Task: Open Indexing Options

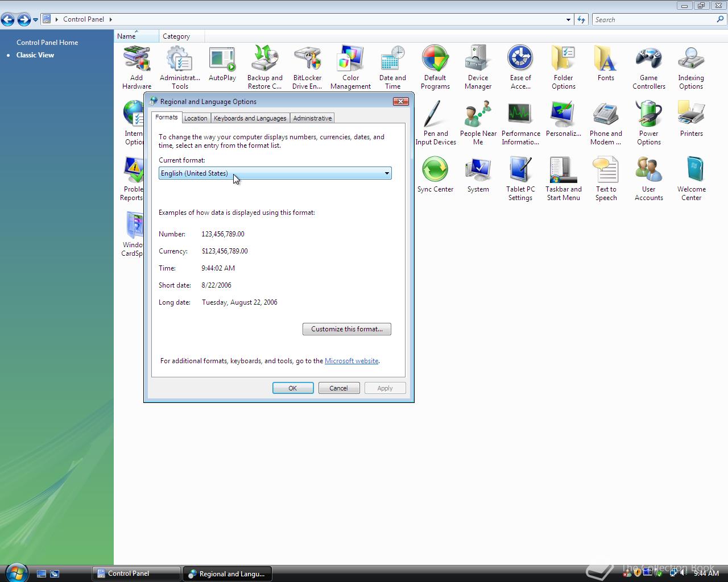Action: 691,67
